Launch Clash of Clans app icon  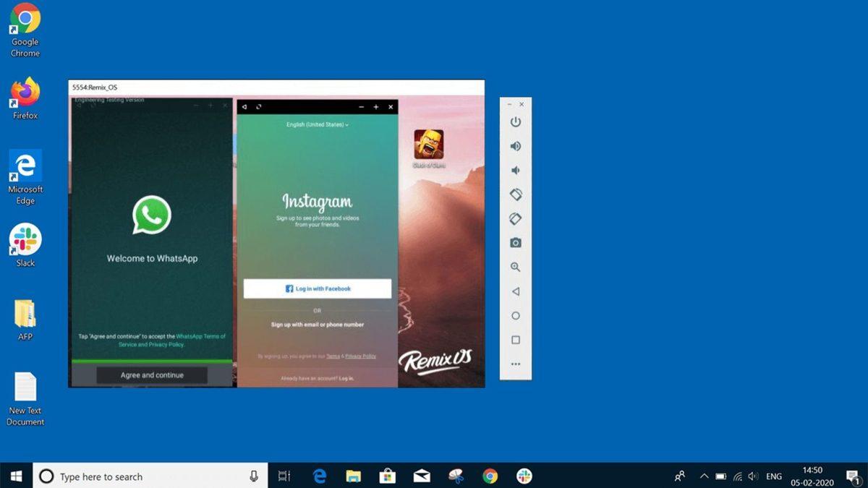click(x=429, y=145)
